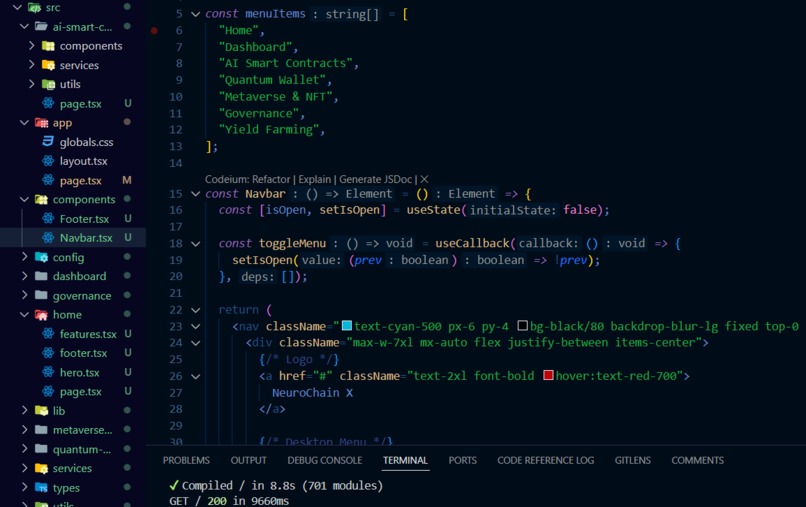Click the Codeium Refactor code lens

point(271,179)
